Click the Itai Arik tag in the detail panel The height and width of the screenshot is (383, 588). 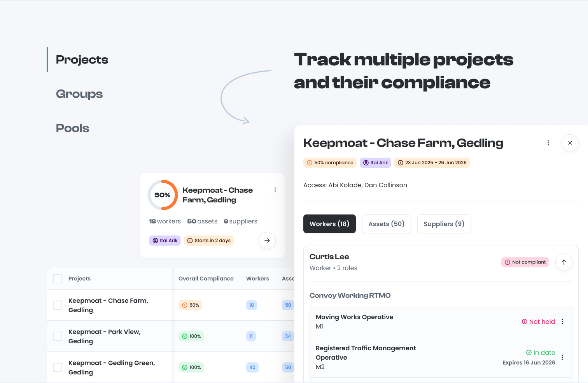pos(376,163)
